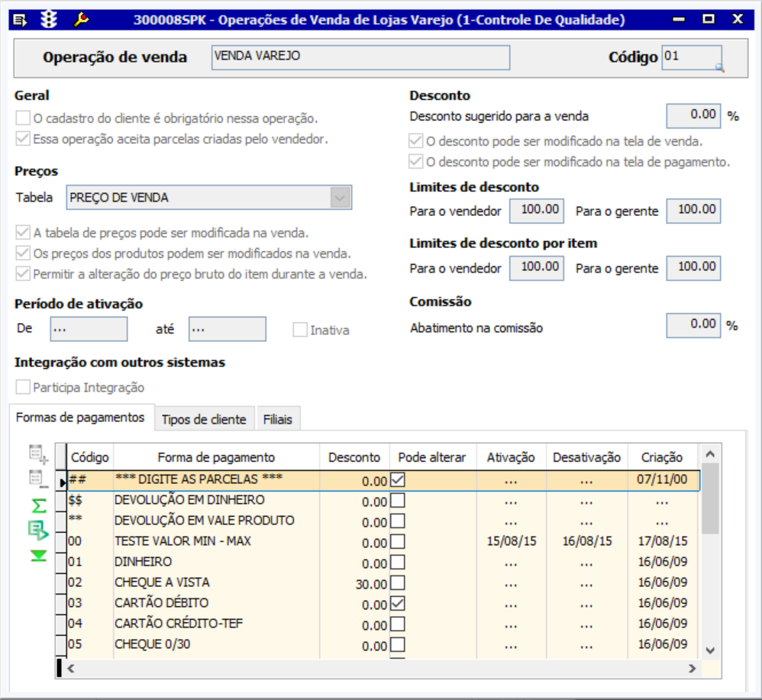Click the 'De' activation start date field
762x700 pixels.
click(89, 329)
